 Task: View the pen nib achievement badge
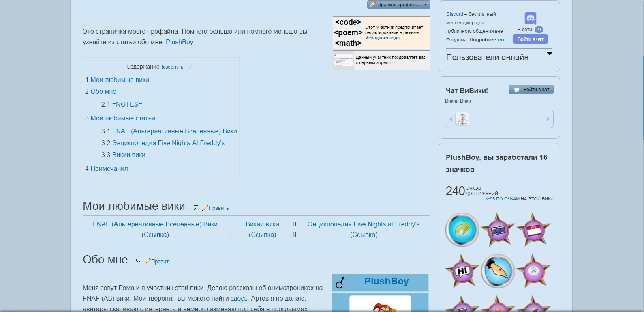tap(498, 271)
